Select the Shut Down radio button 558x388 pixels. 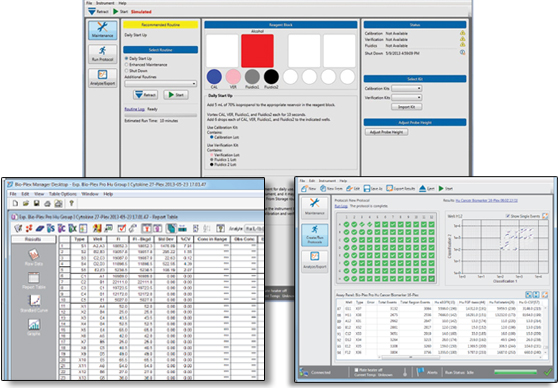126,70
